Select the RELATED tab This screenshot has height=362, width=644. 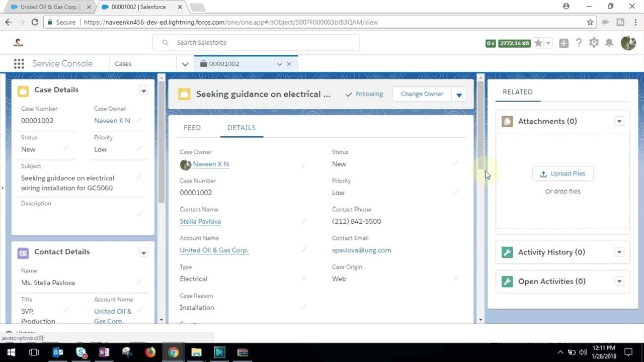click(518, 92)
